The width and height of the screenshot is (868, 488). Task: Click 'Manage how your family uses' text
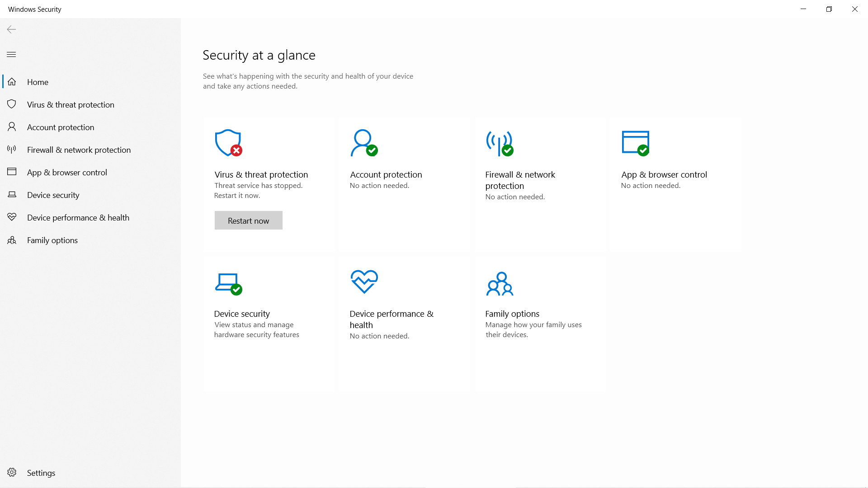pos(533,324)
